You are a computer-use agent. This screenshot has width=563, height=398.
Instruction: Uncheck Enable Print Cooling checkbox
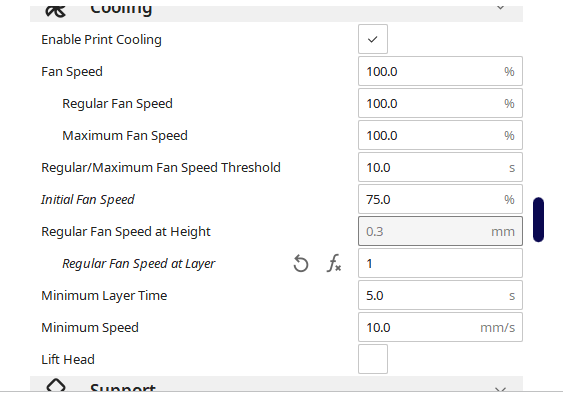(x=373, y=39)
